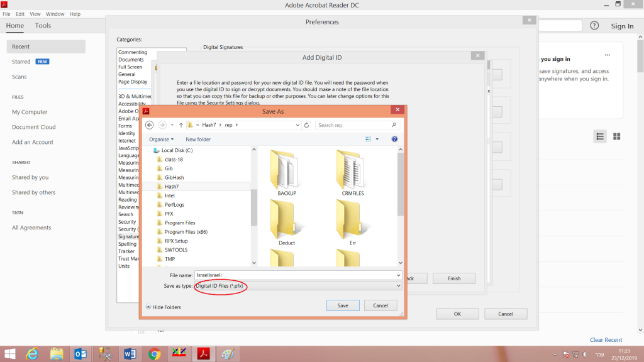Open Word from the taskbar
Viewport: 644px width, 362px height.
tap(130, 354)
